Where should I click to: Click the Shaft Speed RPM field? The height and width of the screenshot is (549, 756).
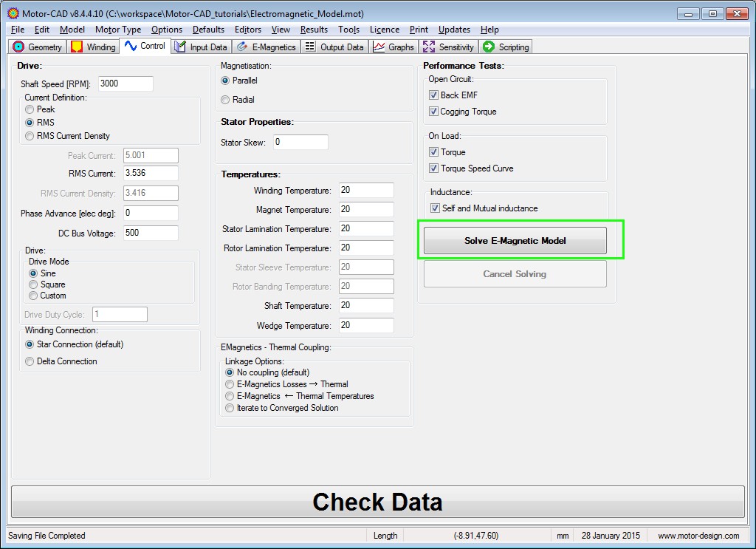click(x=125, y=83)
